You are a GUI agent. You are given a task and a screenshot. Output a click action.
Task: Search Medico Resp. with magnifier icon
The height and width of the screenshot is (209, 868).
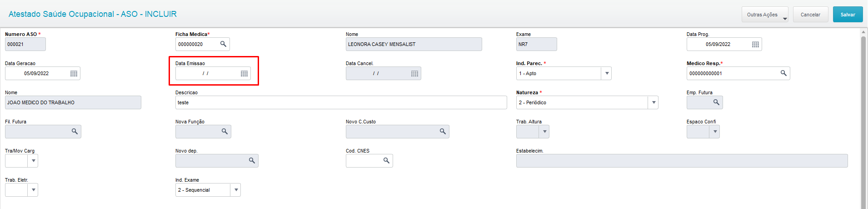pyautogui.click(x=783, y=73)
